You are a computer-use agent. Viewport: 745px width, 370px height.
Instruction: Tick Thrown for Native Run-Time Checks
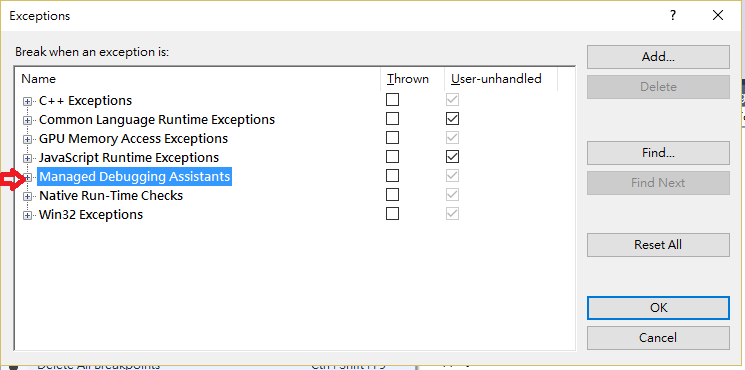[x=392, y=195]
